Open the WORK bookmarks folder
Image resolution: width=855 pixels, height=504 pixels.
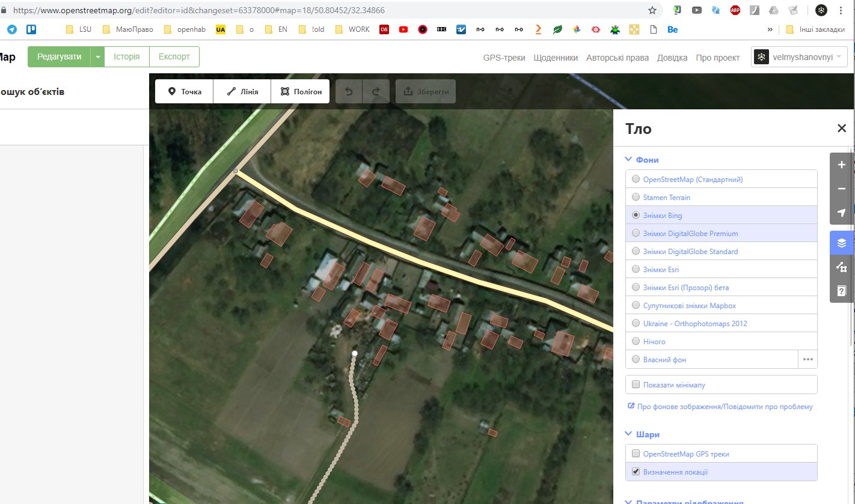tap(353, 29)
